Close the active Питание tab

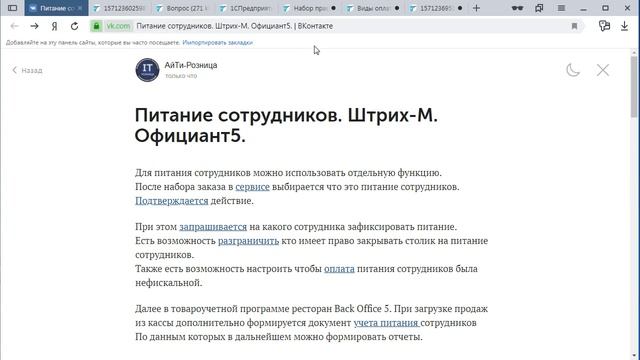point(80,8)
